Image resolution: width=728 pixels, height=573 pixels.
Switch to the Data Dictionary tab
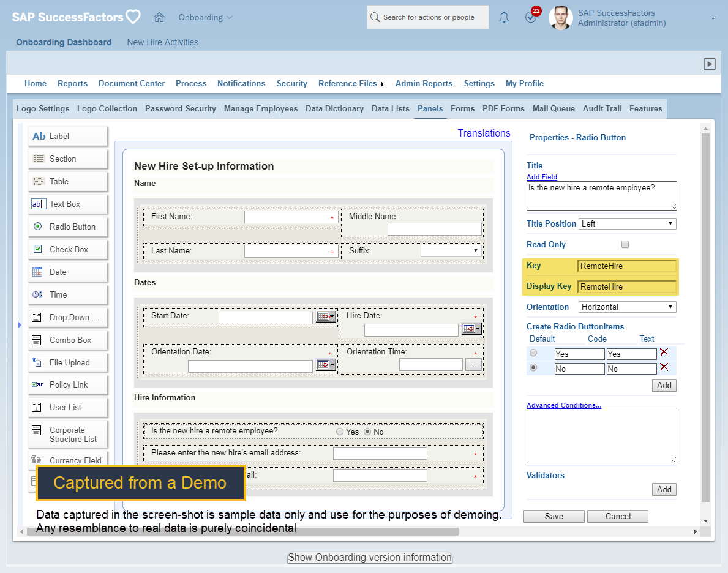(334, 108)
